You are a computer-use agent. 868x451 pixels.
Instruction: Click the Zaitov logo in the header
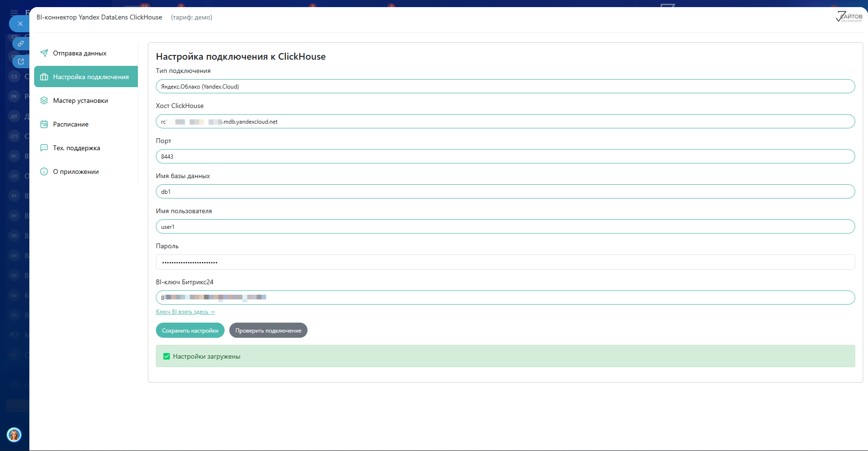point(849,17)
